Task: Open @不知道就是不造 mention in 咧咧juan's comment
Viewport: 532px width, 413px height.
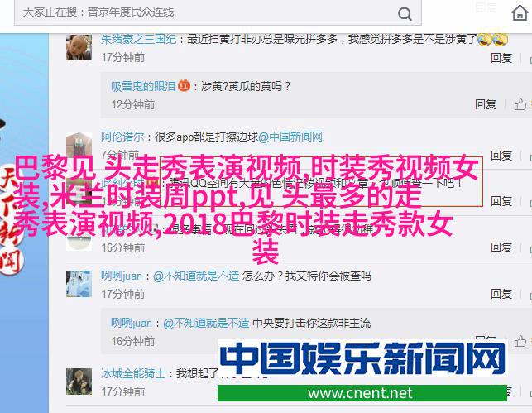Action: [196, 276]
